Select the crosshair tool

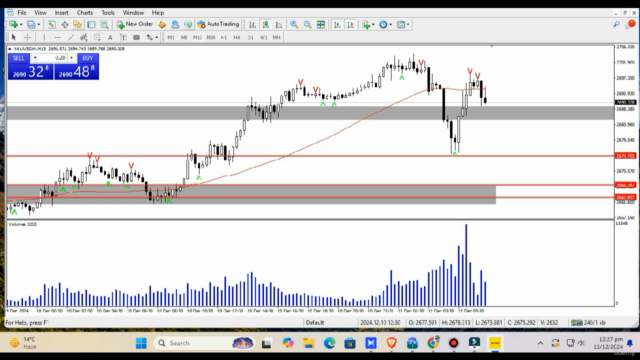(x=27, y=37)
